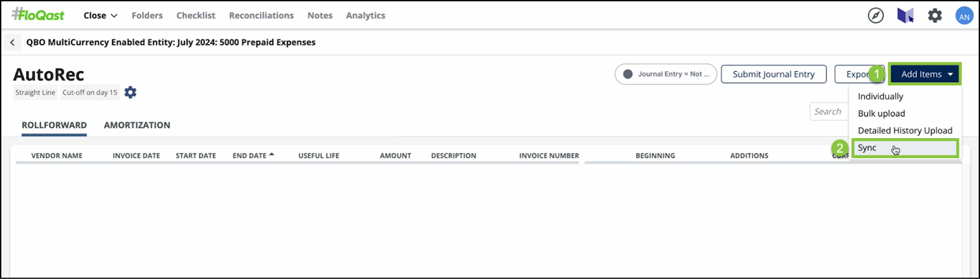
Task: Open the learning book icon
Action: pos(905,15)
